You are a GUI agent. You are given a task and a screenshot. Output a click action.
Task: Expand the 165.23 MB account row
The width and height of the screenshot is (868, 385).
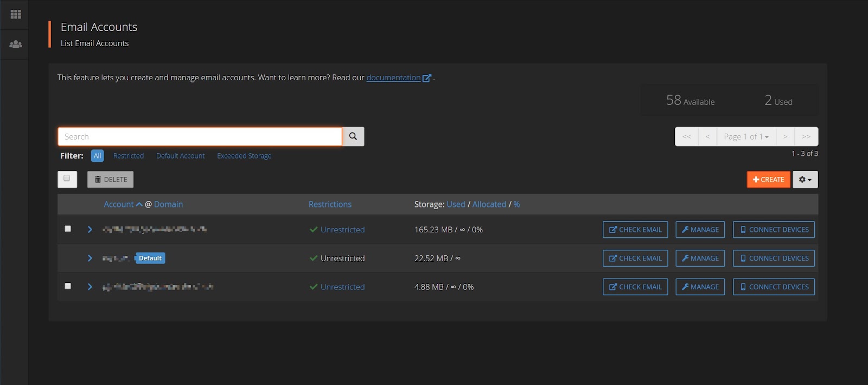point(90,230)
